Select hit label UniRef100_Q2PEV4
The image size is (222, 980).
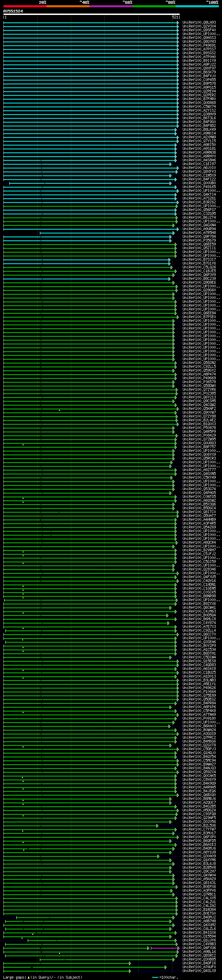click(199, 91)
